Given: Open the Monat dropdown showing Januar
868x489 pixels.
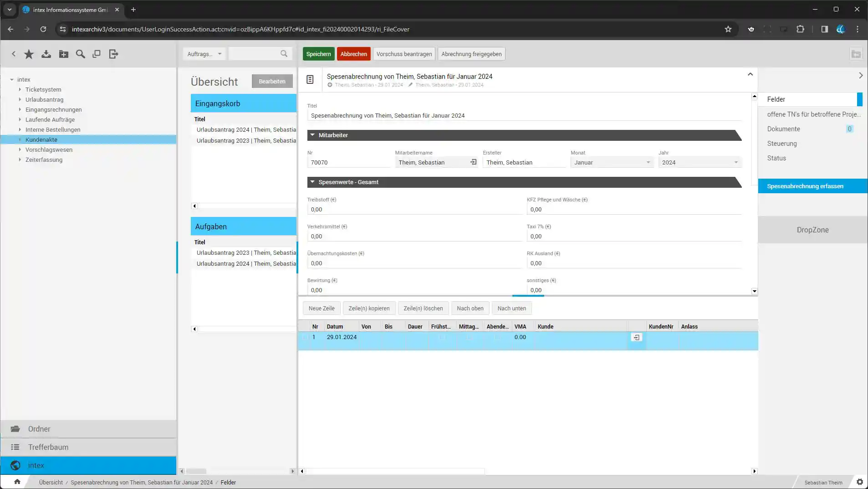Looking at the screenshot, I should pos(611,163).
